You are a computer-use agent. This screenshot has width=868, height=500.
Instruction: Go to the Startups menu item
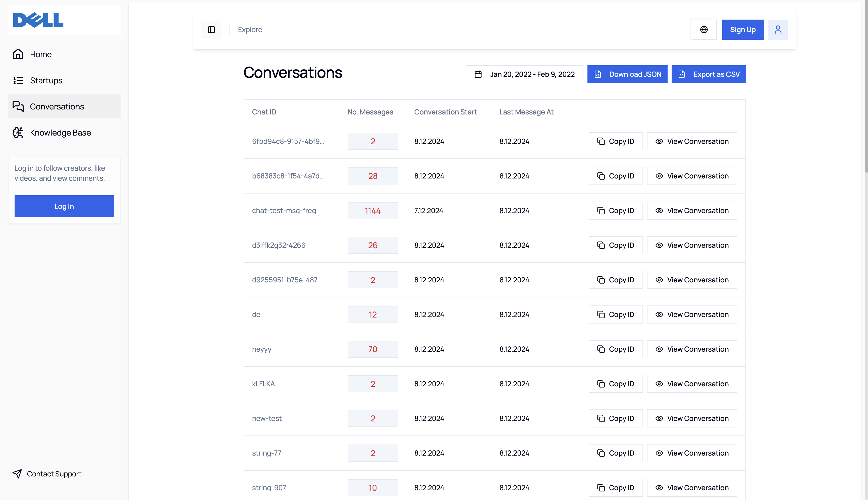46,80
